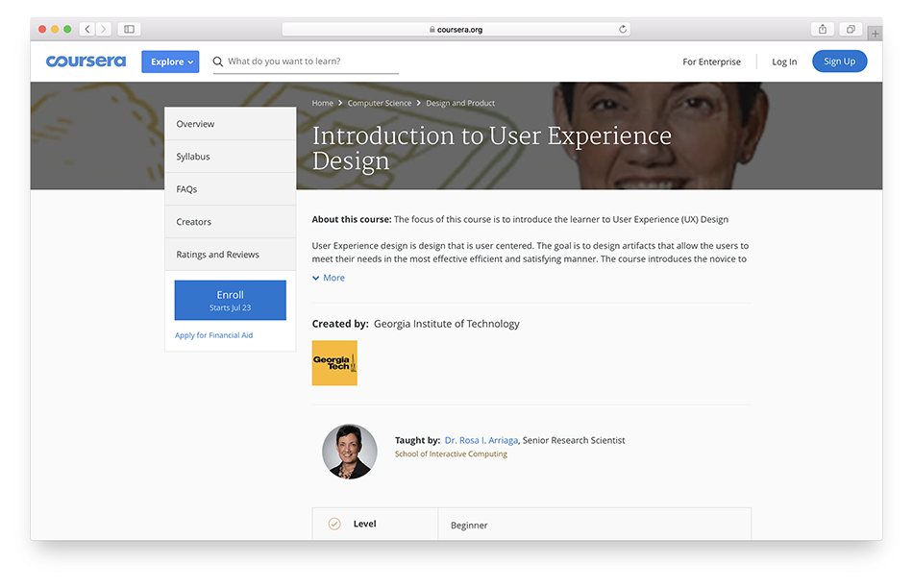
Task: Click the Home breadcrumb
Action: 322,103
